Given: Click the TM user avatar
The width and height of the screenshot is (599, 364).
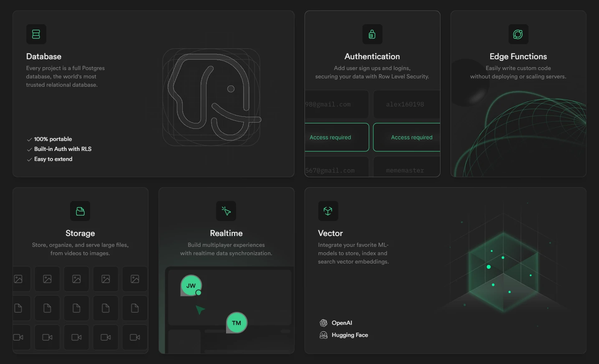Looking at the screenshot, I should (x=237, y=323).
